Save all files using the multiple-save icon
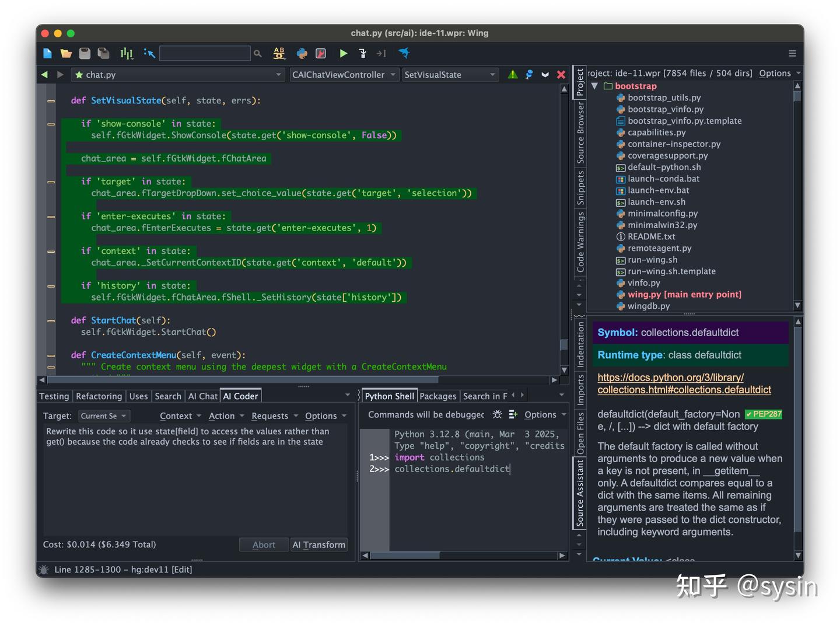The height and width of the screenshot is (625, 840). click(x=103, y=53)
